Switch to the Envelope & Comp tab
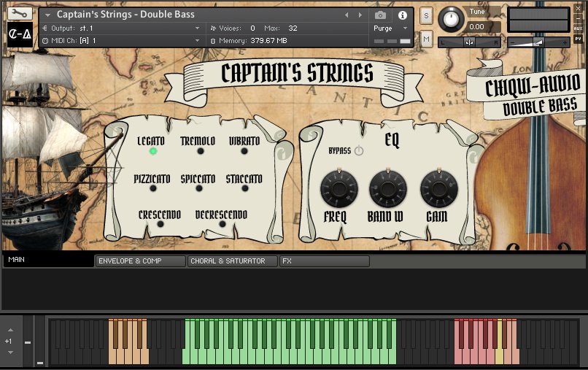The width and height of the screenshot is (588, 370). (140, 261)
